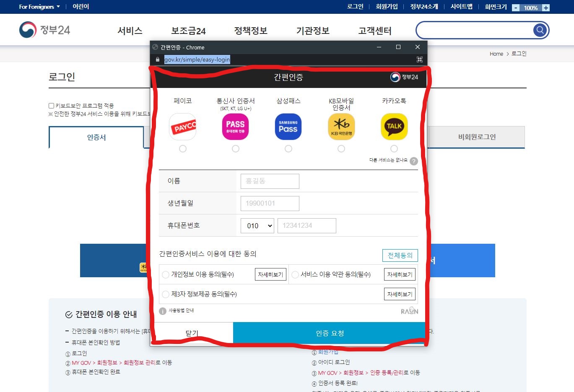Choose the pink PASS carrier certificate icon
The width and height of the screenshot is (574, 392).
coord(235,126)
